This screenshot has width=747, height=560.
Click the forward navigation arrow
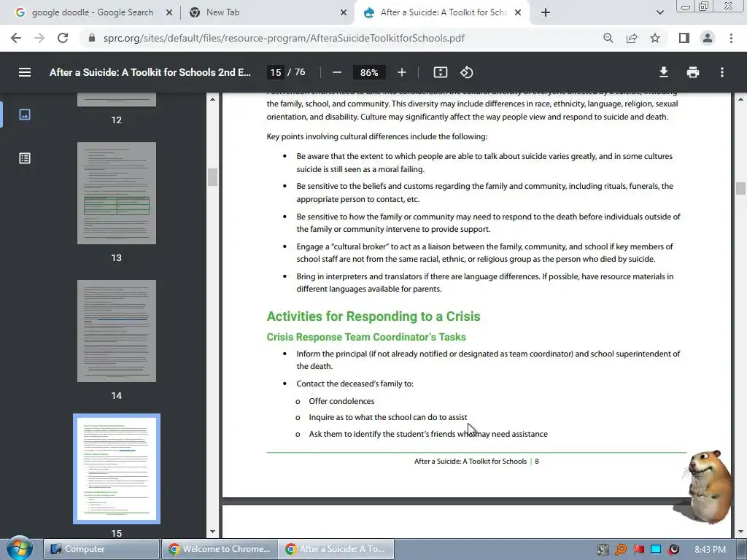tap(39, 38)
